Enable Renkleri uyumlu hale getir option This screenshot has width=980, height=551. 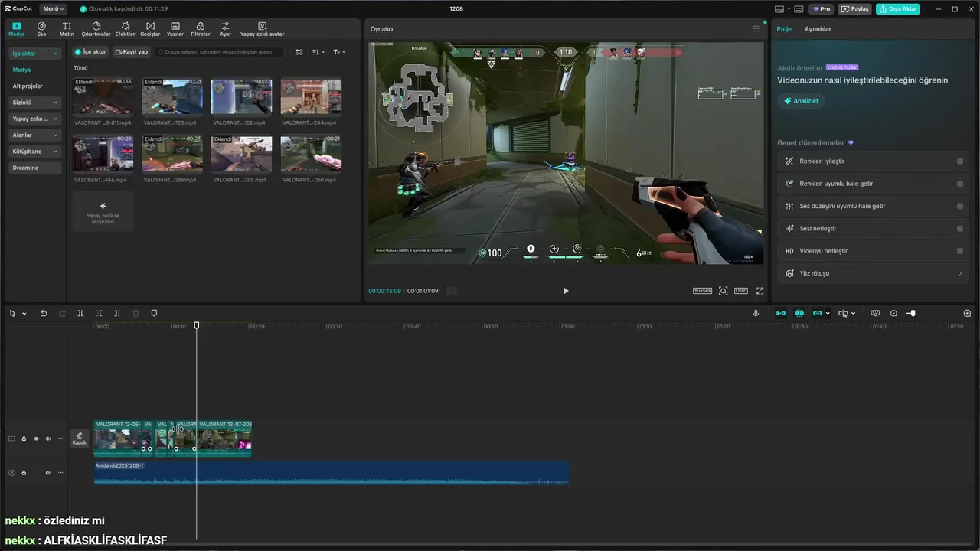coord(959,184)
